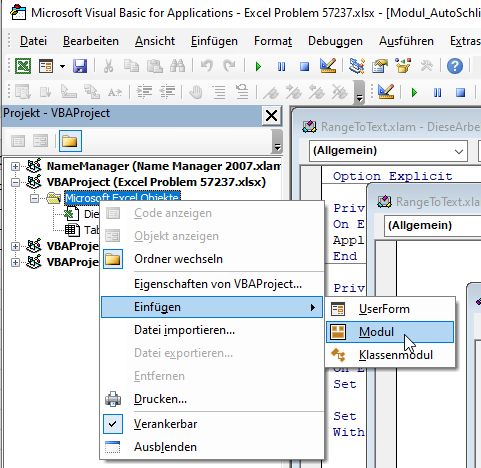
Task: Toggle the Verankerbar checkmark option
Action: pyautogui.click(x=212, y=424)
